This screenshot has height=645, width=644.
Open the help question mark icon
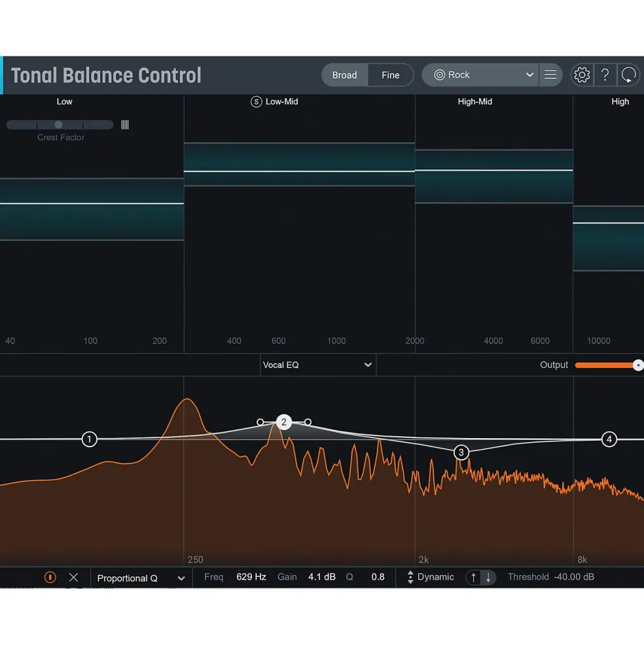[x=605, y=75]
